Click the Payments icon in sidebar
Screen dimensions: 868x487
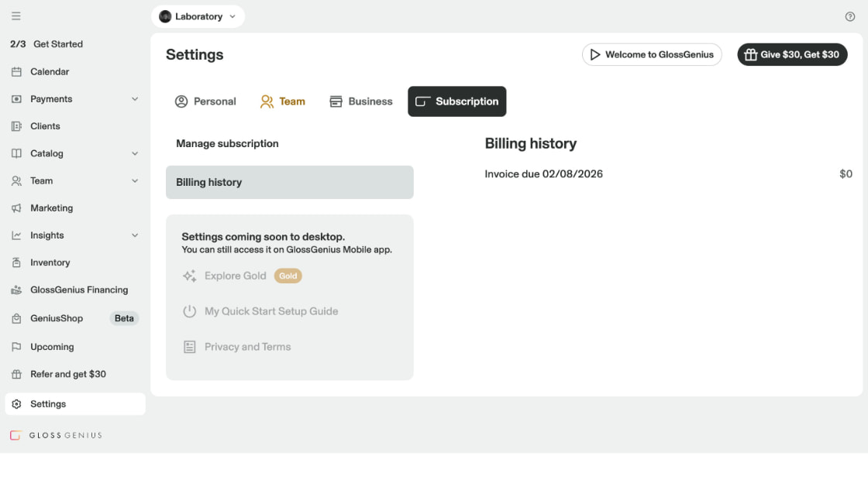(x=16, y=99)
